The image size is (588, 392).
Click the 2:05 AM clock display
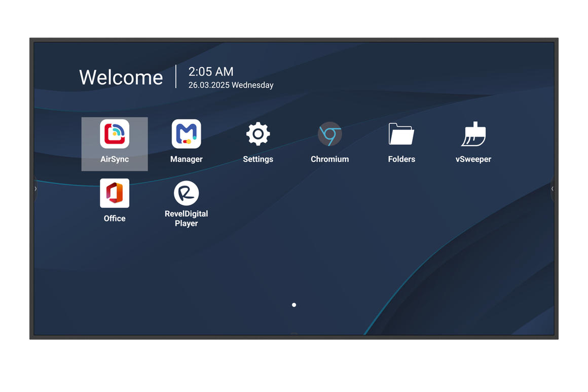point(211,72)
